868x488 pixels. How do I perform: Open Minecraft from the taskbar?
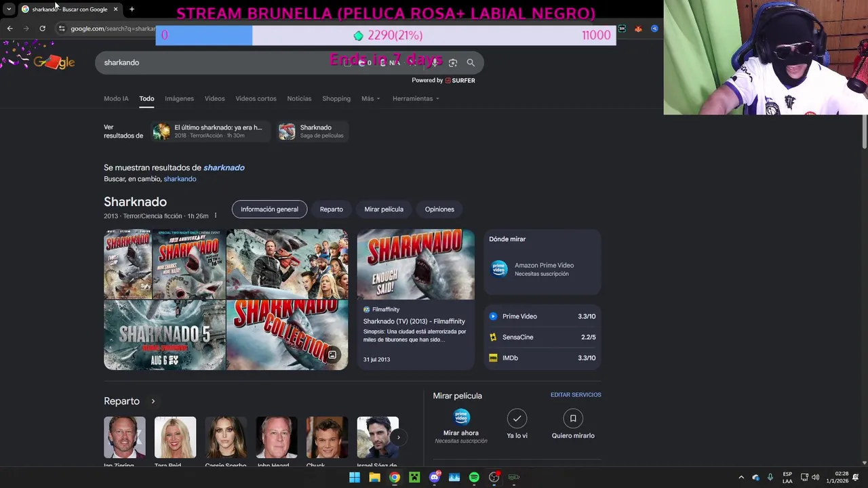tap(414, 477)
